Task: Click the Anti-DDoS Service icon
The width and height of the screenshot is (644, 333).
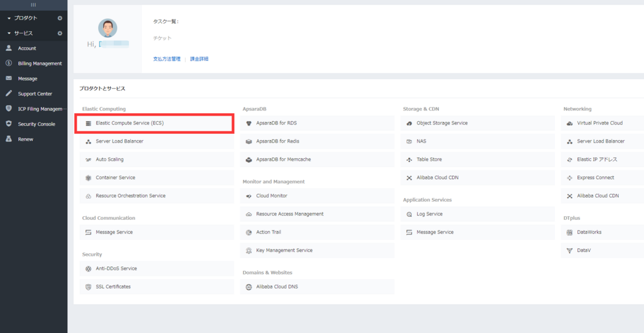Action: pyautogui.click(x=88, y=269)
